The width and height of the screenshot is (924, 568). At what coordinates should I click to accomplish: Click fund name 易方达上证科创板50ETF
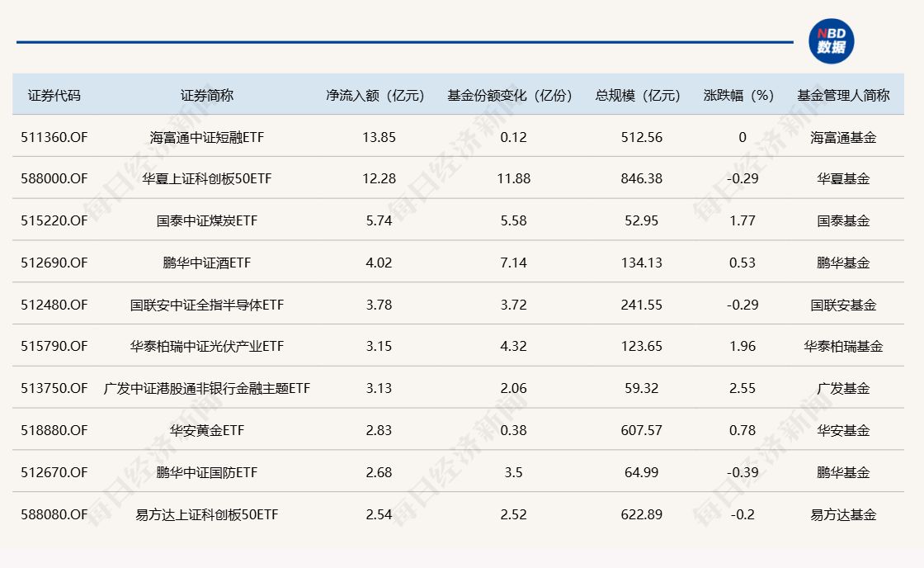tap(207, 514)
